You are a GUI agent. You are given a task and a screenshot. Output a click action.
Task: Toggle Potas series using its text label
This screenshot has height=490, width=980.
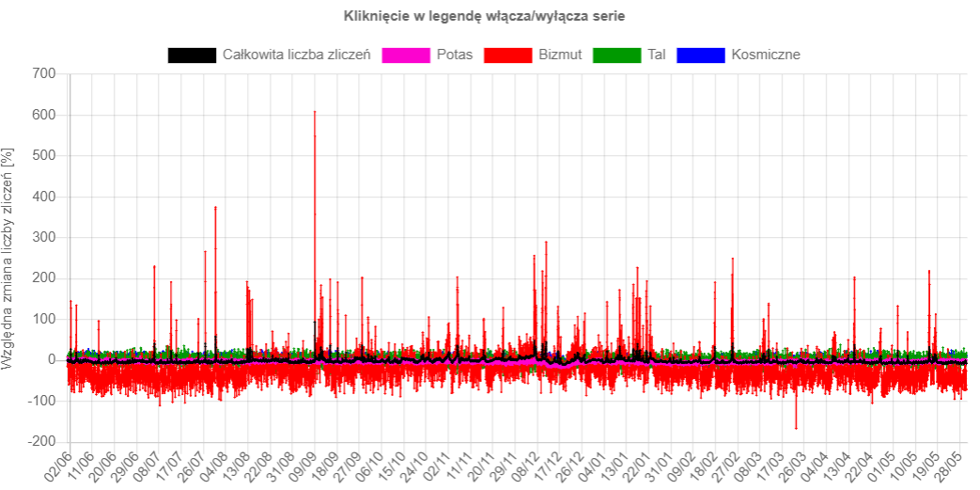[x=455, y=55]
